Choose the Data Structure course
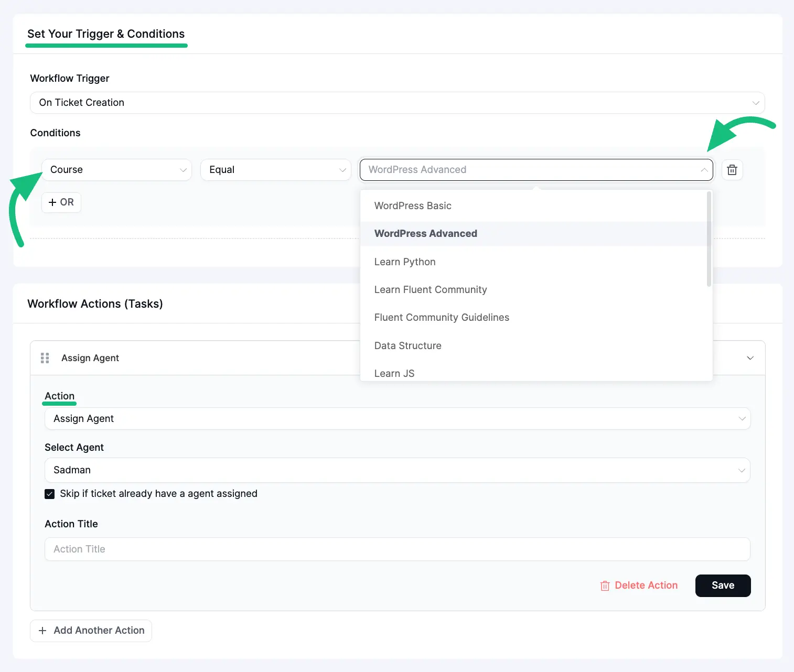 coord(407,346)
